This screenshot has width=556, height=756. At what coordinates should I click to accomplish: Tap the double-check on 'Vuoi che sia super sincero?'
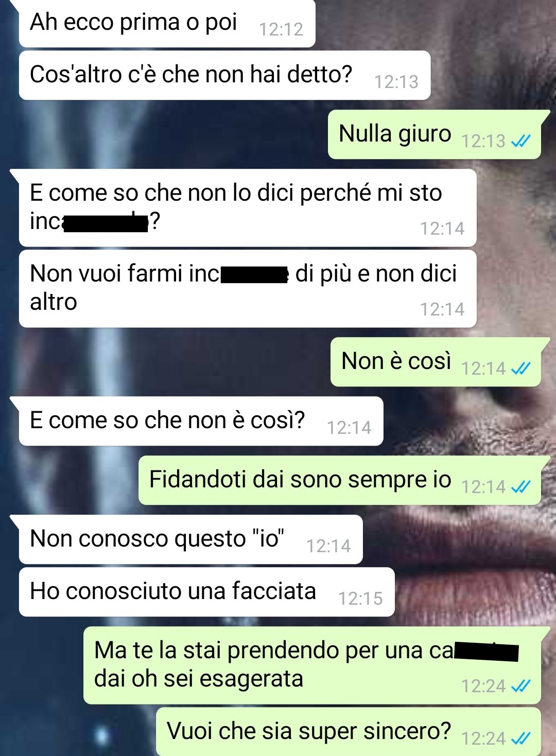[x=520, y=739]
